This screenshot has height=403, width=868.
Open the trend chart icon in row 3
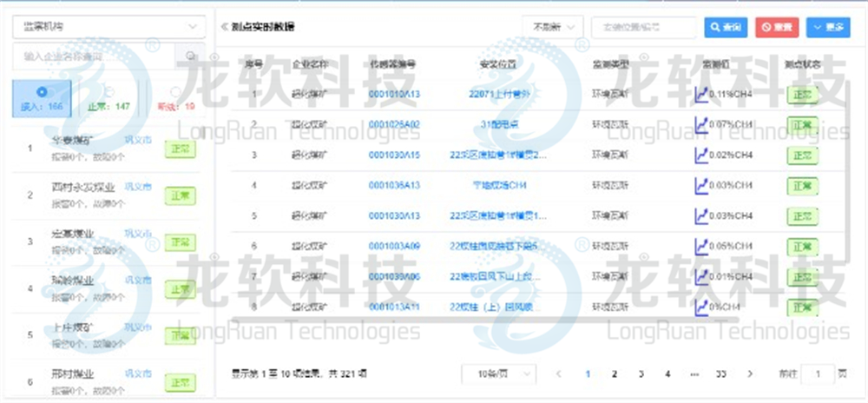[x=700, y=155]
